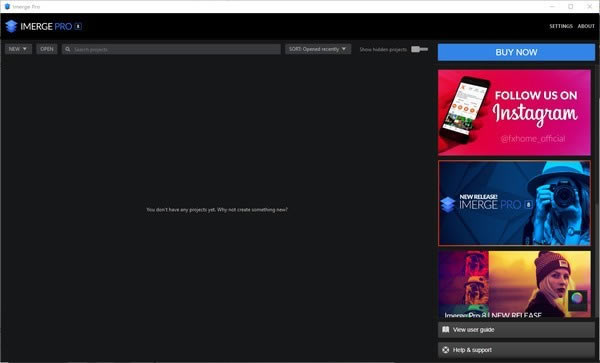Screen dimensions: 600x363
Task: Open SETTINGS from the top bar
Action: point(561,26)
